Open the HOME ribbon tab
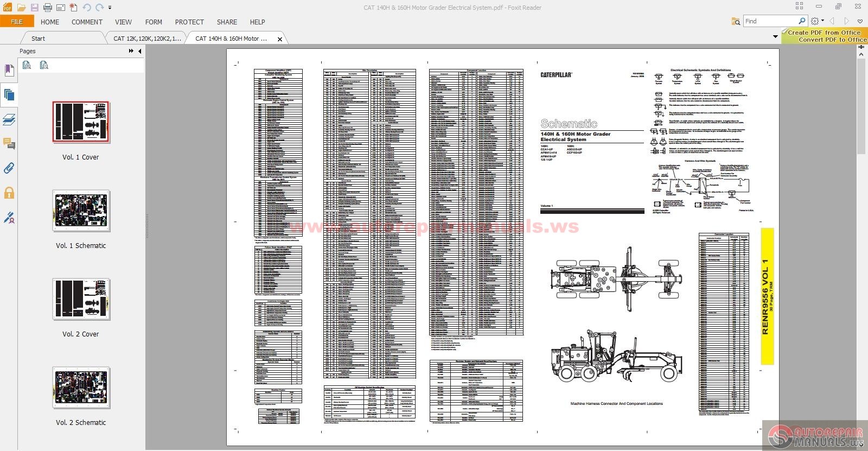The image size is (868, 451). pyautogui.click(x=50, y=22)
